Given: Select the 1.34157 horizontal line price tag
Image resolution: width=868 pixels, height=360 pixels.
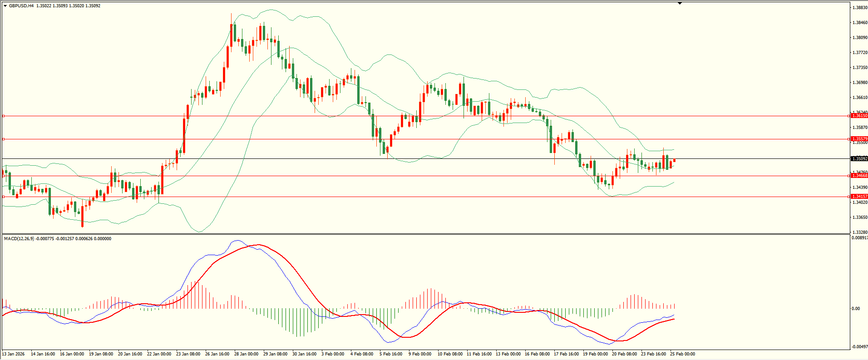Looking at the screenshot, I should tap(859, 197).
